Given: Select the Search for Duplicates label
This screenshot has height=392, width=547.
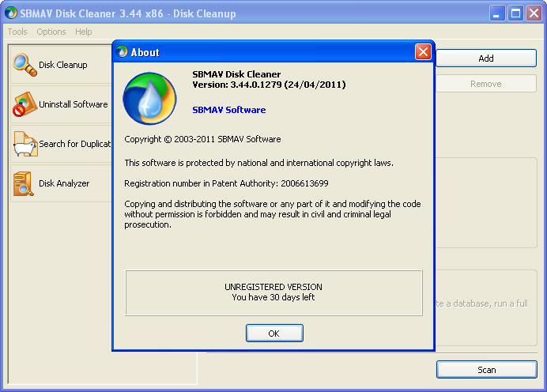Looking at the screenshot, I should 75,144.
